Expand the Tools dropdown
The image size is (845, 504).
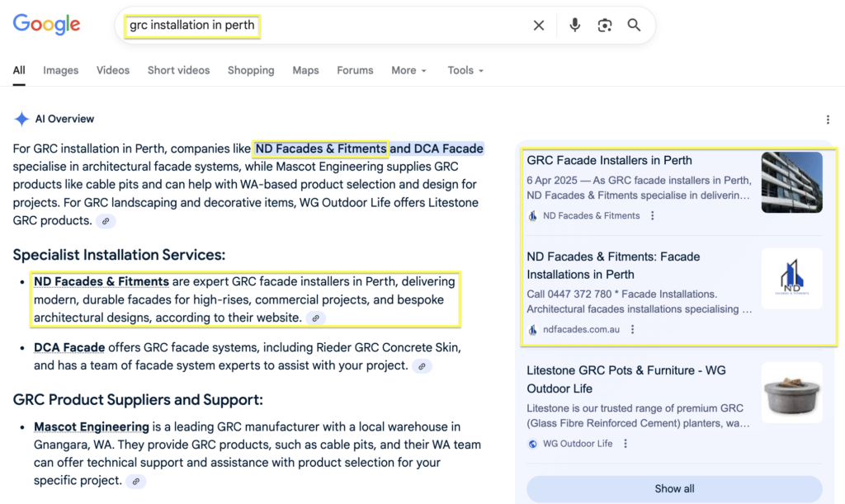465,70
